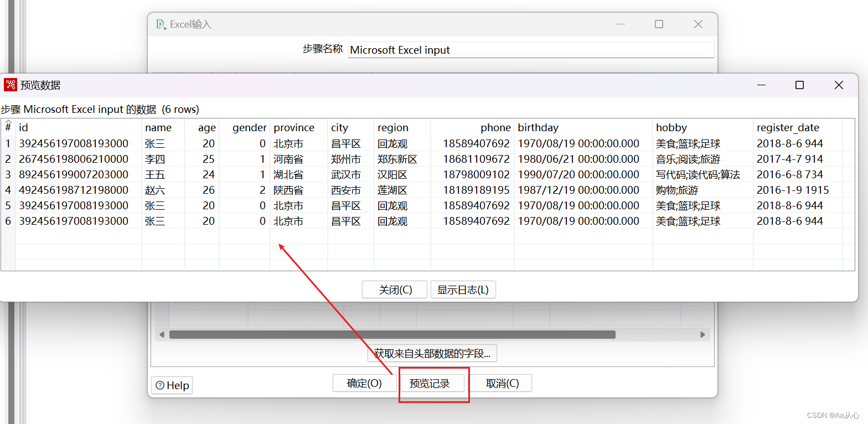Viewport: 868px width, 424px height.
Task: Select name cell 赵六
Action: (x=163, y=190)
